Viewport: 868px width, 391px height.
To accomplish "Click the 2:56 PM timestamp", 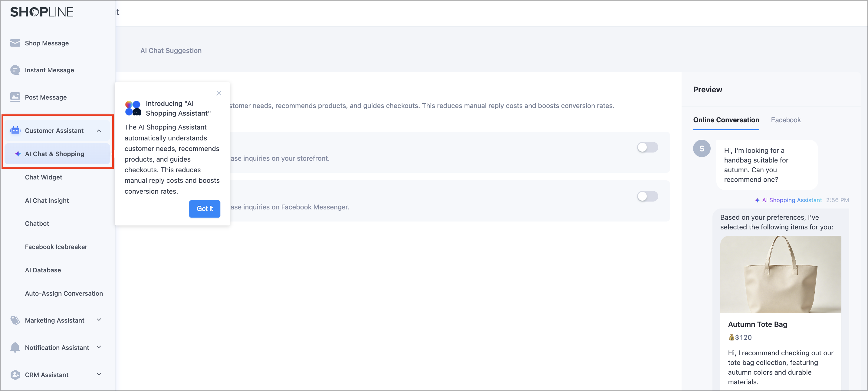I will point(837,200).
